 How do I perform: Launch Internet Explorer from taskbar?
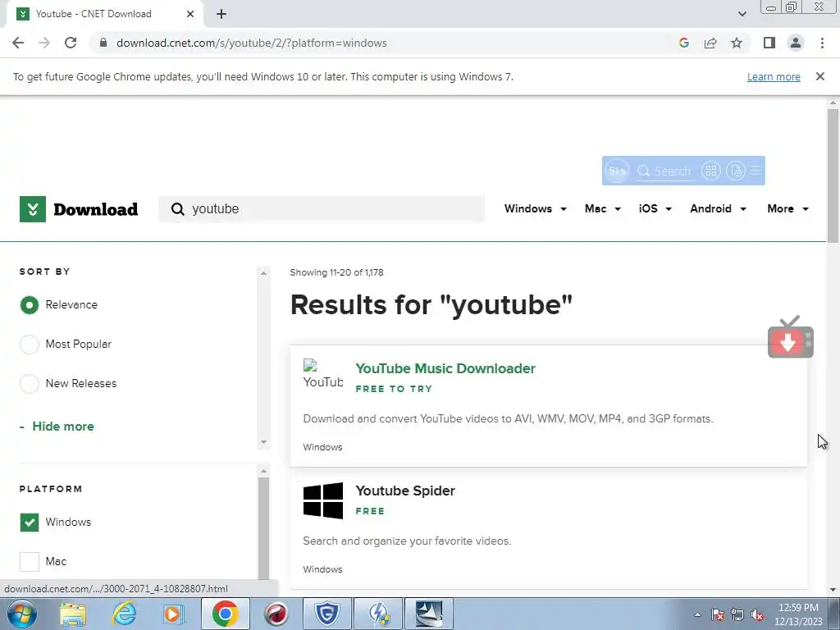123,614
